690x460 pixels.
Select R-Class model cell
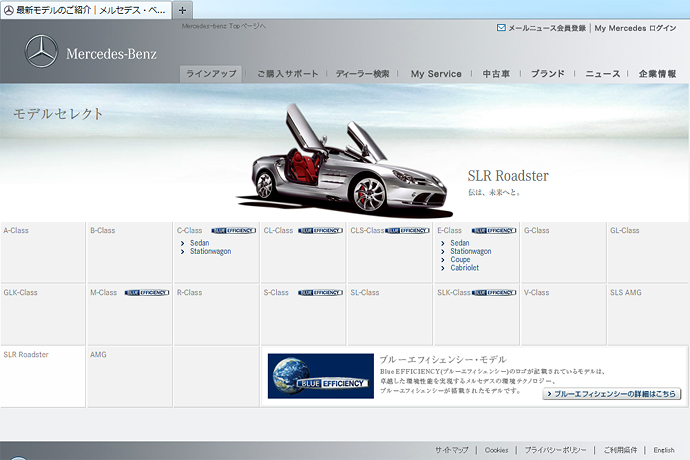pos(216,314)
